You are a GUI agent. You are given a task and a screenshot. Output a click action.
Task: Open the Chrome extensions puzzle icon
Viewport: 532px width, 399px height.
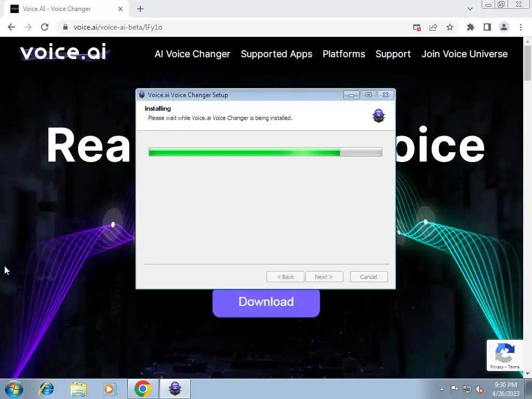coord(471,27)
